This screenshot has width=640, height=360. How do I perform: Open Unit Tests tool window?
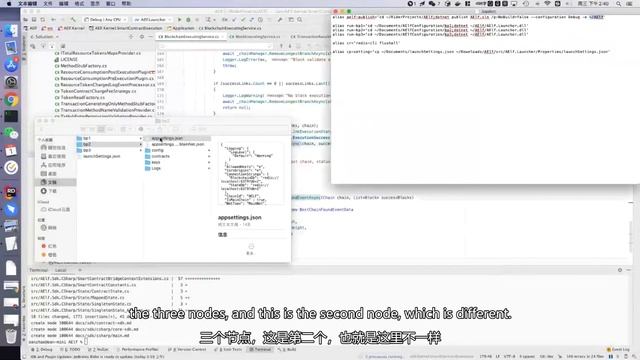click(x=229, y=350)
